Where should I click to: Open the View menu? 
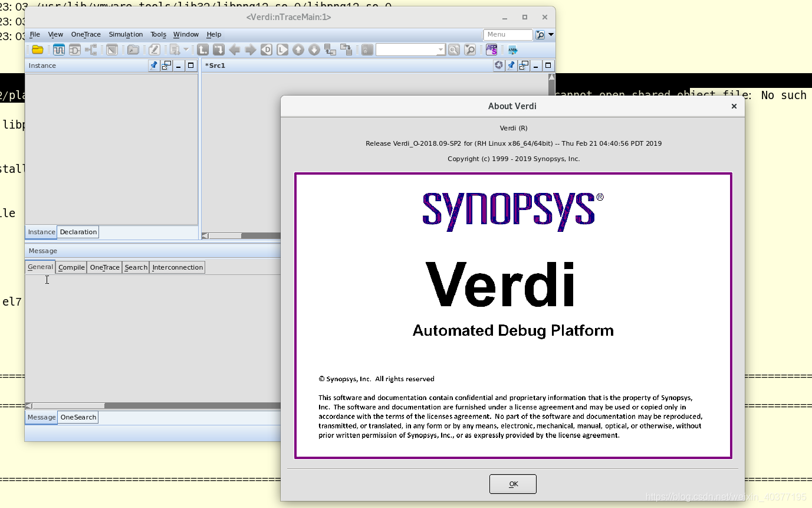point(55,35)
